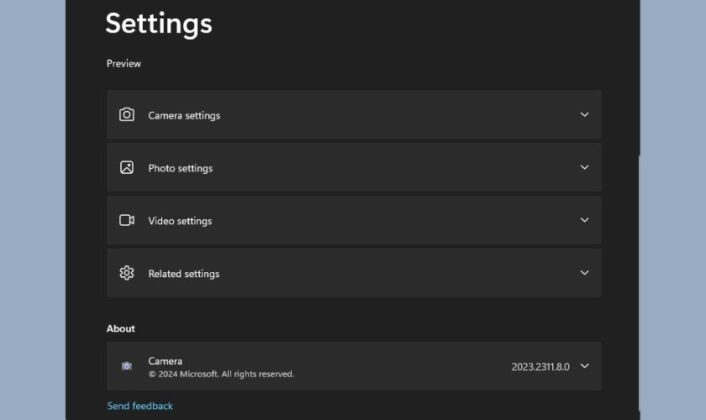Click the picture icon beside Photo settings
Image resolution: width=706 pixels, height=420 pixels.
coord(127,168)
